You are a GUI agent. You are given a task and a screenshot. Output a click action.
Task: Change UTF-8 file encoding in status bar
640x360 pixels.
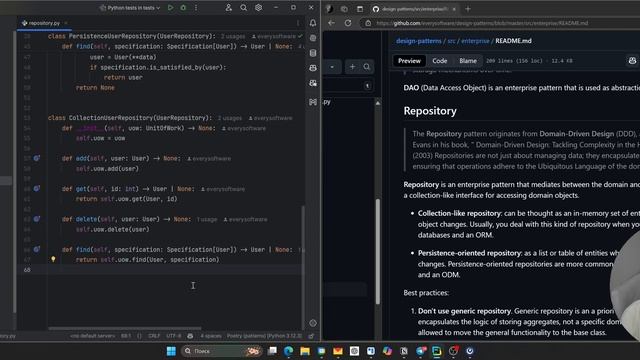(174, 336)
